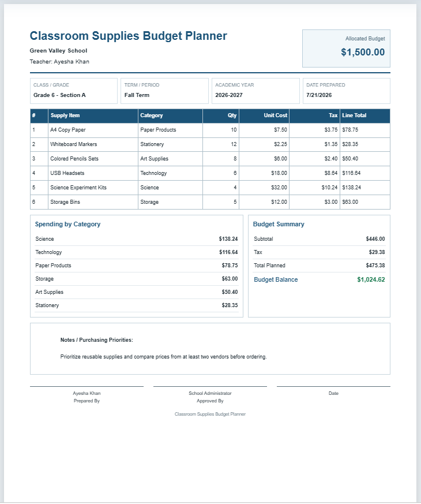Click the $10.24 tax cell
421x504 pixels.
(314, 188)
